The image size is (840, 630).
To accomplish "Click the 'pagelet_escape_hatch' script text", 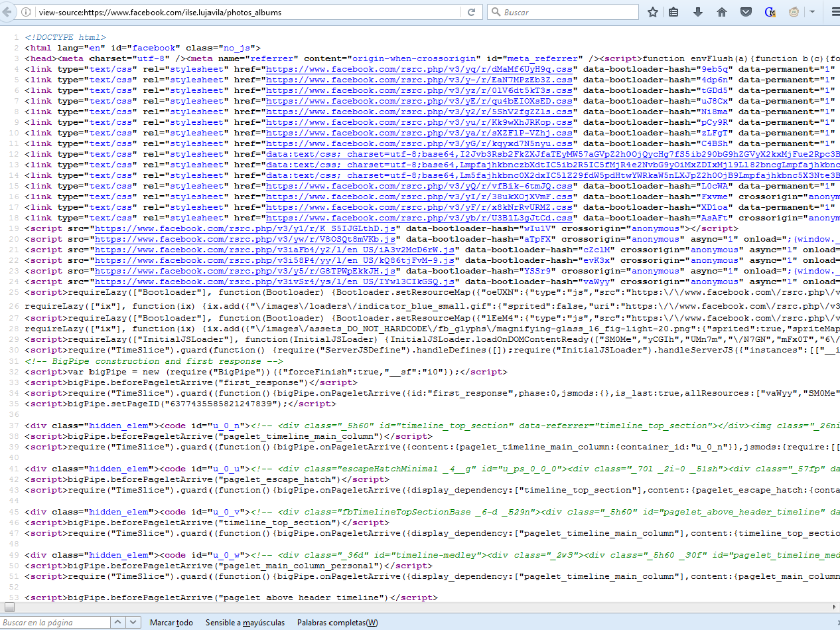I will point(207,479).
